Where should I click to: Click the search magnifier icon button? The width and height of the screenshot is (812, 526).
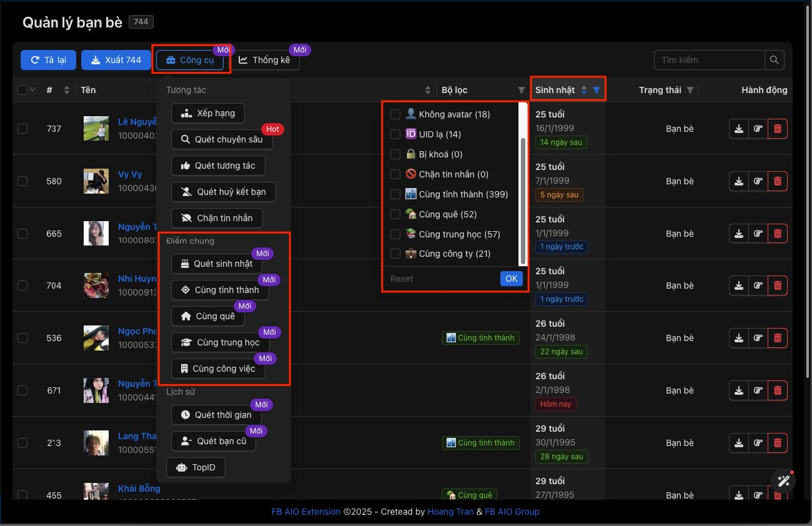coord(775,60)
